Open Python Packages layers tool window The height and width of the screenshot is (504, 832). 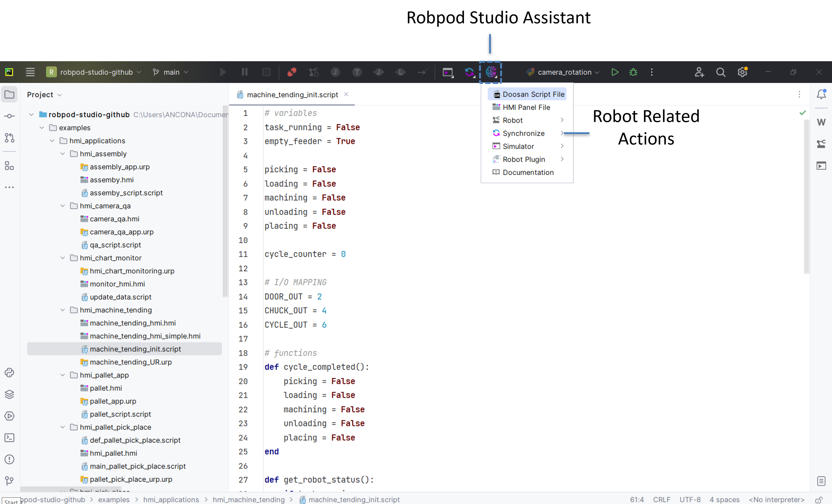[x=9, y=394]
